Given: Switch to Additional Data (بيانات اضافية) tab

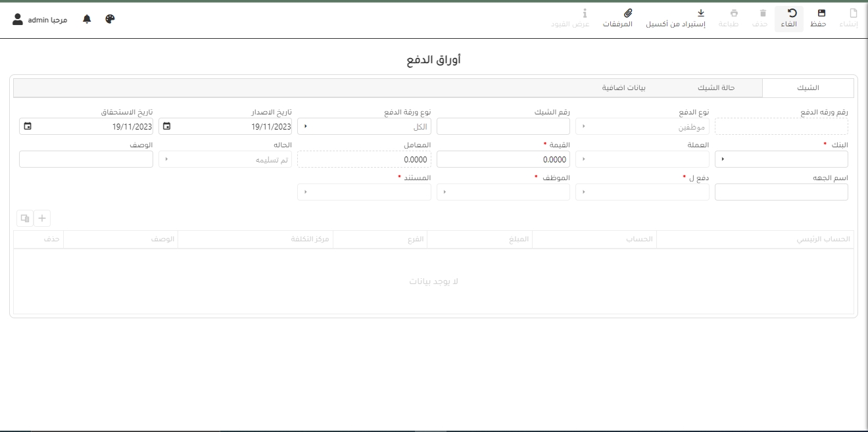Looking at the screenshot, I should coord(624,87).
